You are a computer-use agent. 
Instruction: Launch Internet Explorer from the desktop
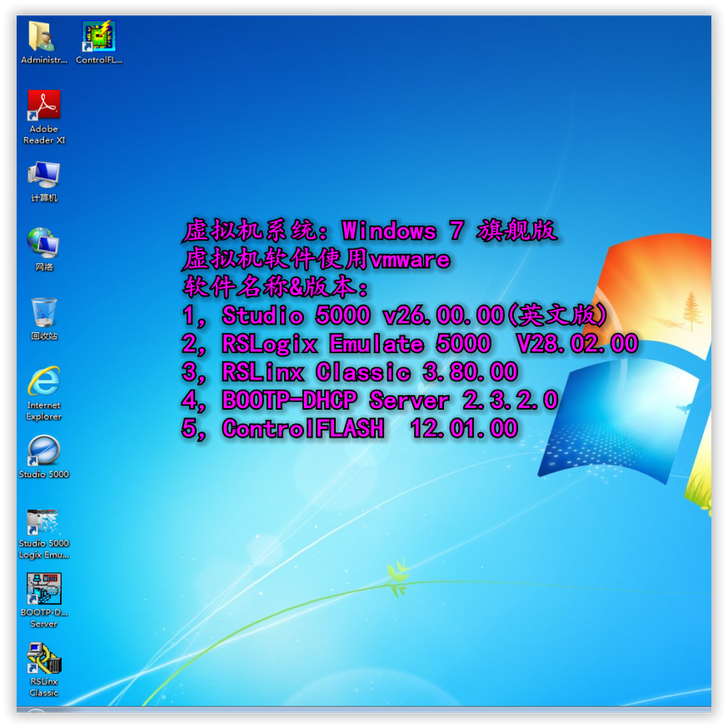[x=44, y=381]
